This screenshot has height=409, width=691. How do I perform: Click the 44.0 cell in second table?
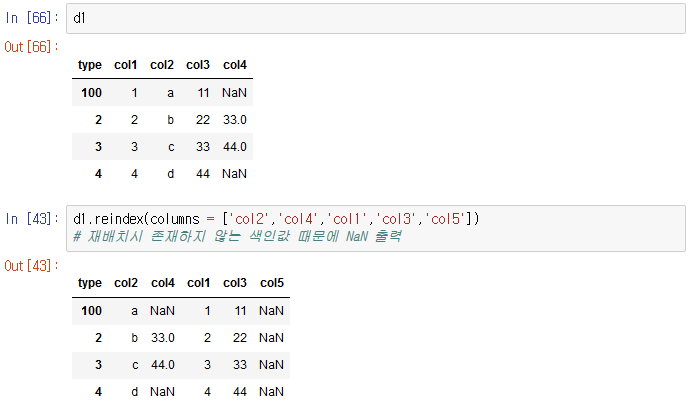(163, 365)
